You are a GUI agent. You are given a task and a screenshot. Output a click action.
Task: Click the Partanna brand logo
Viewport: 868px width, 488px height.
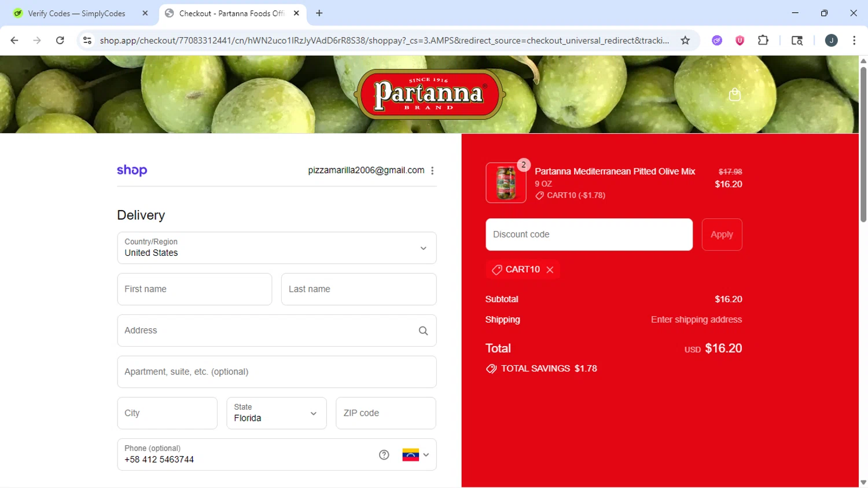tap(430, 94)
